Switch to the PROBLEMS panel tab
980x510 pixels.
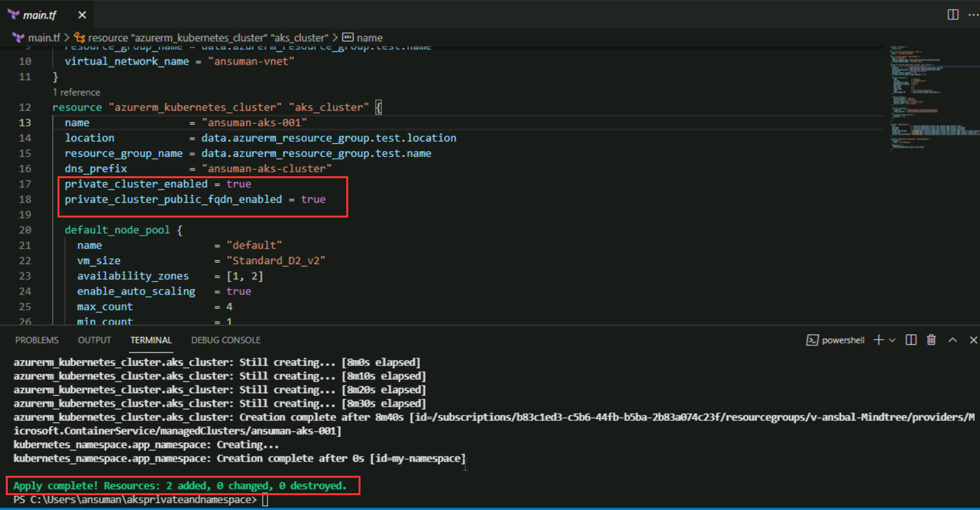(37, 340)
